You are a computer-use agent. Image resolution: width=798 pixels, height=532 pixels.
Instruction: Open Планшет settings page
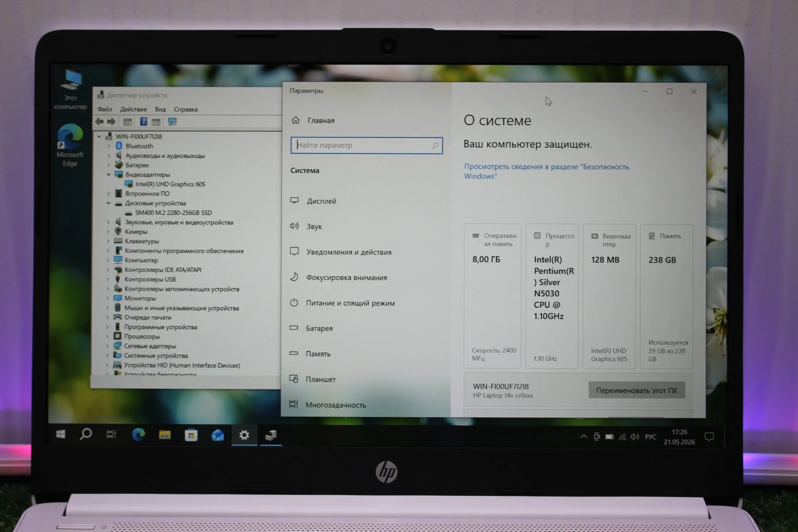pyautogui.click(x=321, y=379)
